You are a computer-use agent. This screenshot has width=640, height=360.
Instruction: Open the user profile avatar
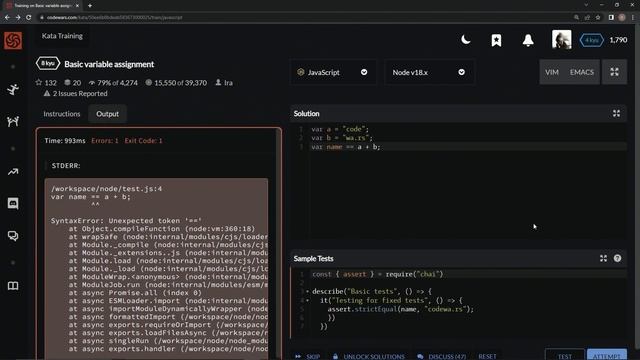pyautogui.click(x=562, y=40)
